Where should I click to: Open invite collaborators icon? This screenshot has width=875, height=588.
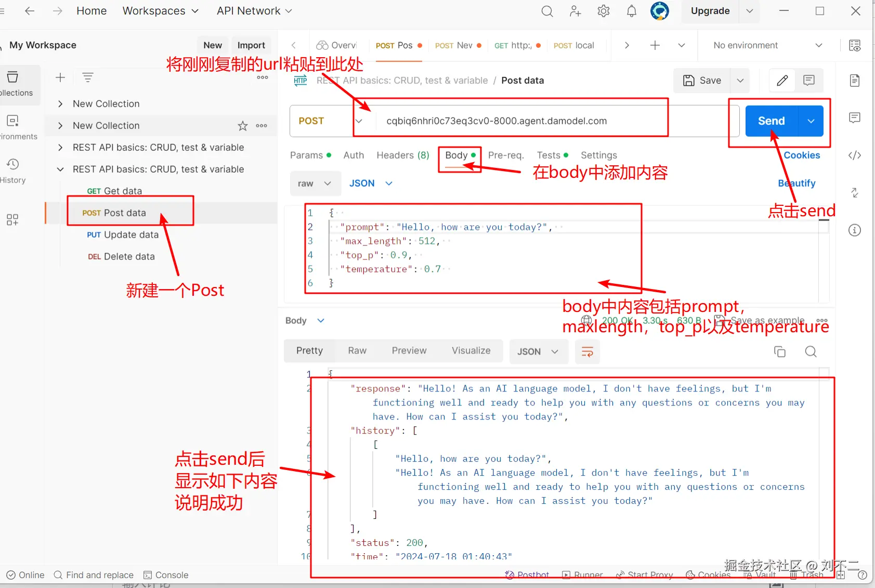coord(575,11)
